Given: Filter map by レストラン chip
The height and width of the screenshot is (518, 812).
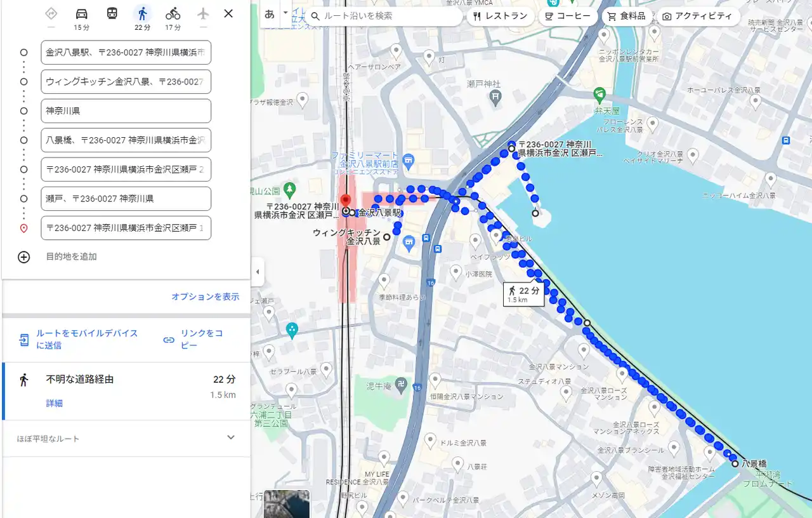Looking at the screenshot, I should click(x=500, y=17).
